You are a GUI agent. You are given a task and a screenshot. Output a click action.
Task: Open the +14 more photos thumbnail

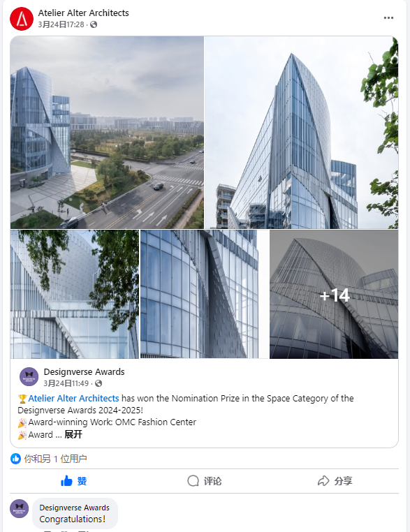click(x=334, y=294)
